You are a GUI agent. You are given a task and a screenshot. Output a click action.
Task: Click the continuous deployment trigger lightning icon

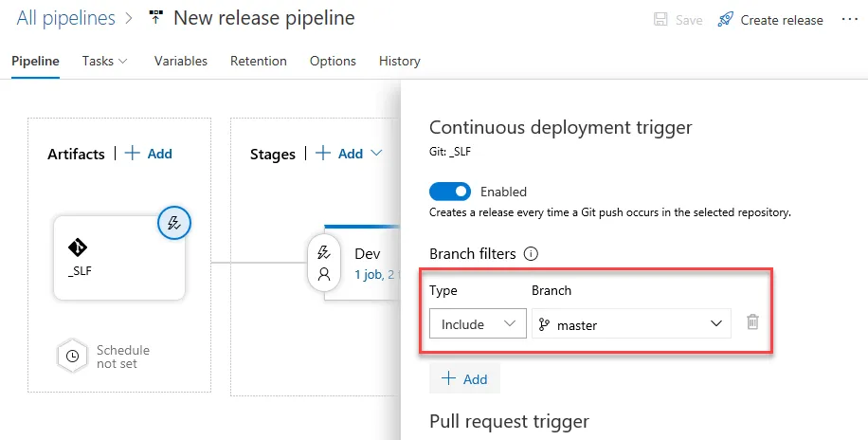click(173, 224)
